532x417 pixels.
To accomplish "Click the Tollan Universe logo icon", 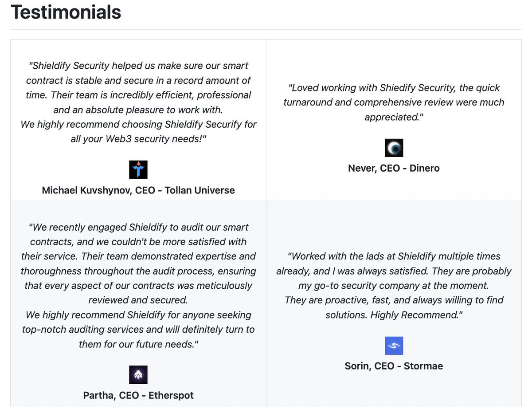I will (138, 169).
